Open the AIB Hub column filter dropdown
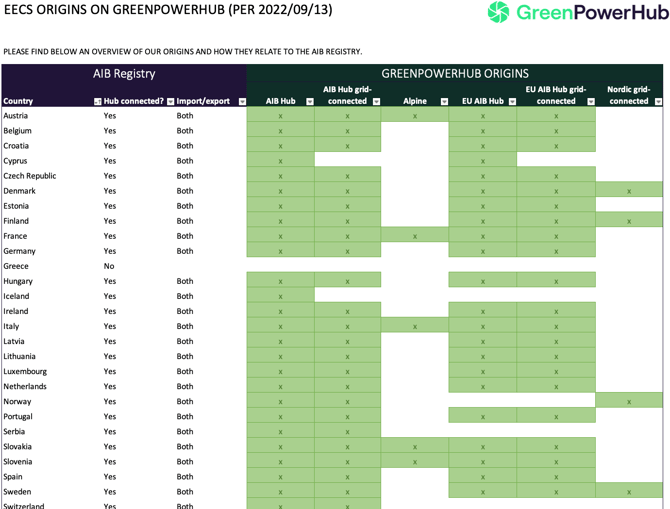Screen dimensions: 670x509 (310, 102)
